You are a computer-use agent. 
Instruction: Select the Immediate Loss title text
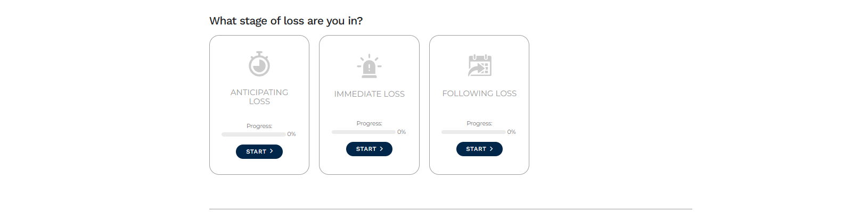[x=369, y=94]
